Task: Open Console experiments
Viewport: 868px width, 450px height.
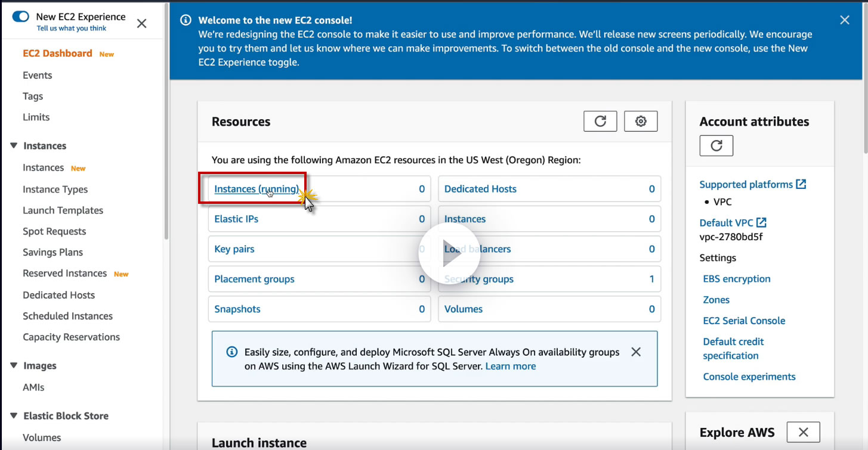Action: (x=749, y=377)
